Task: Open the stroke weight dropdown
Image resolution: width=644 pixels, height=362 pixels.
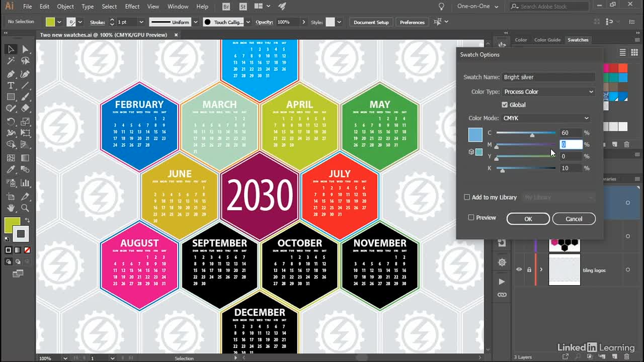Action: click(x=141, y=22)
